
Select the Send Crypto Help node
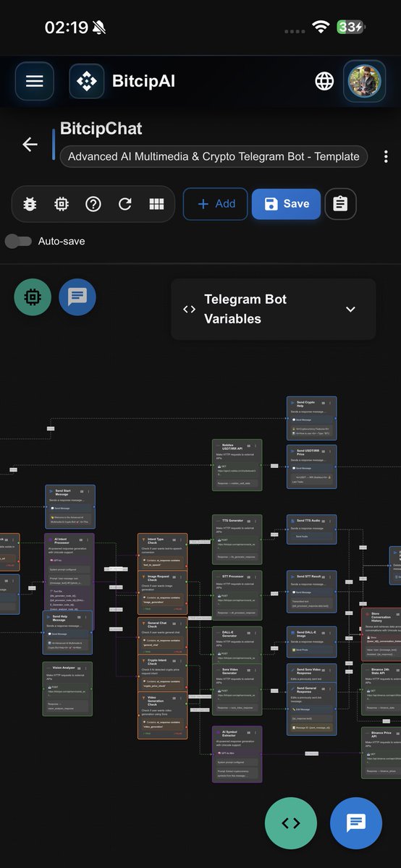point(311,418)
